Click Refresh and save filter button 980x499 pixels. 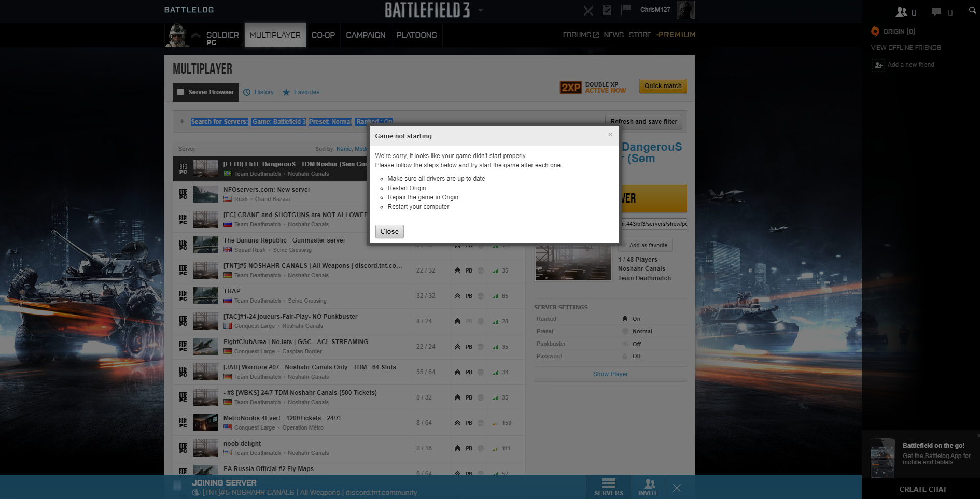tap(643, 122)
